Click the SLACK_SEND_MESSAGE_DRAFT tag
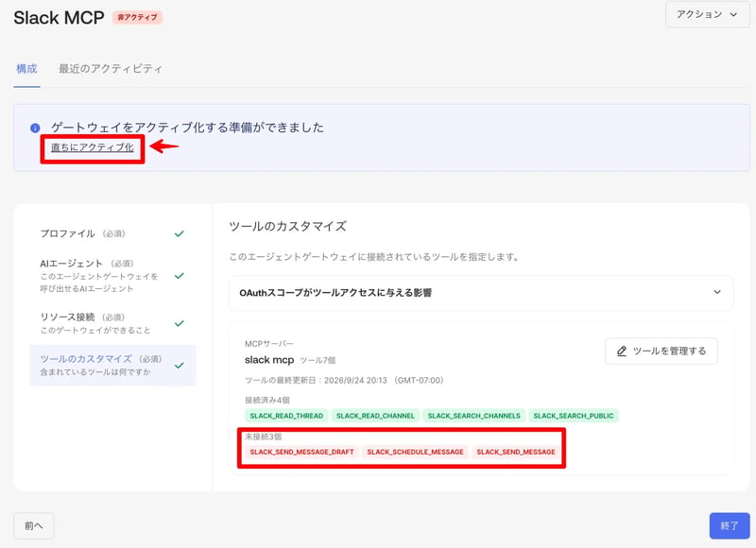The image size is (756, 548). 301,452
